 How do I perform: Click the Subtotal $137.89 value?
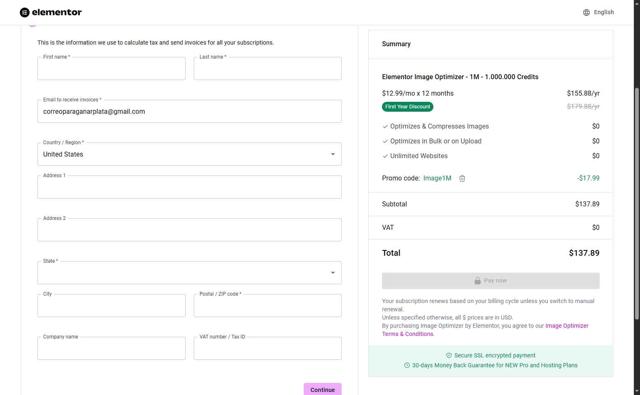tap(587, 204)
